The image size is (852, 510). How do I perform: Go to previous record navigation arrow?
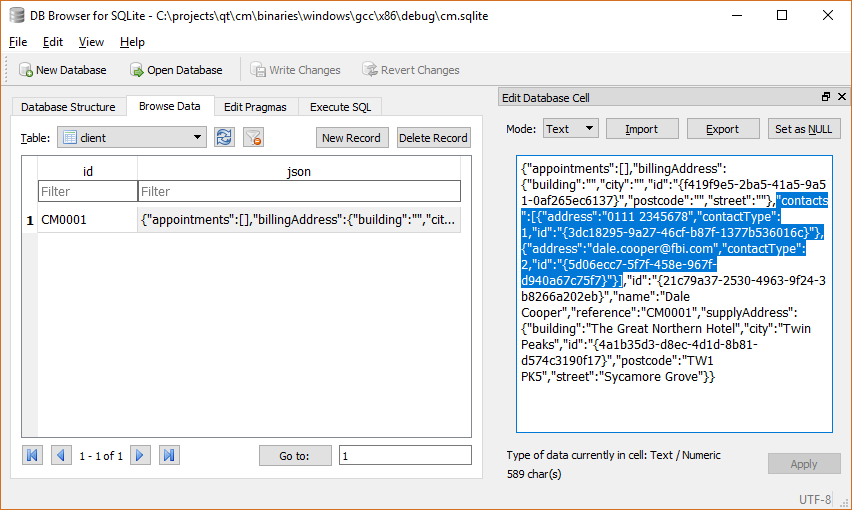61,456
